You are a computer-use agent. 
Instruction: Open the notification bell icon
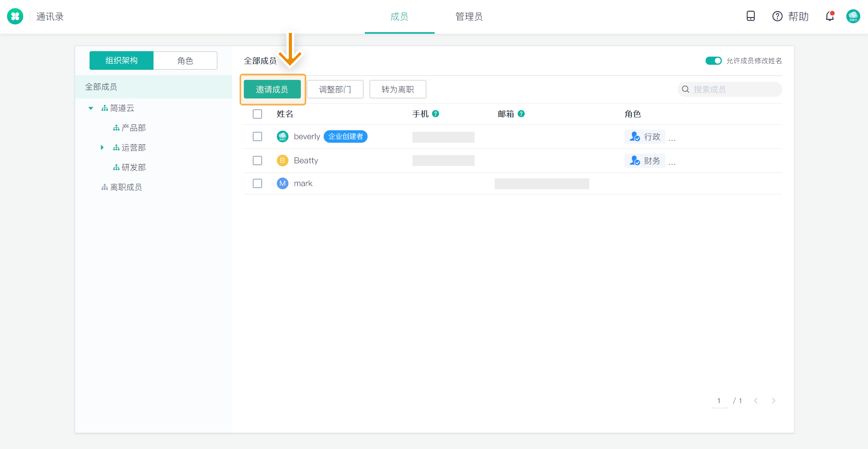click(829, 16)
